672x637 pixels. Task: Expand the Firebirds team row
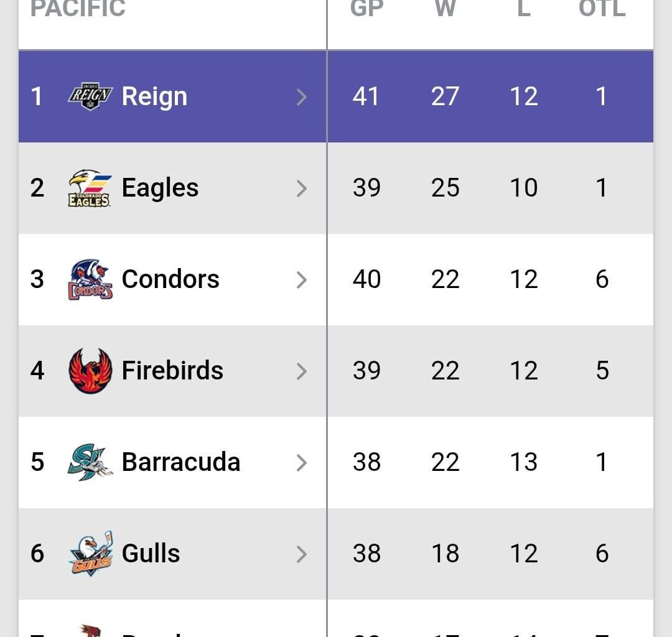click(x=302, y=371)
